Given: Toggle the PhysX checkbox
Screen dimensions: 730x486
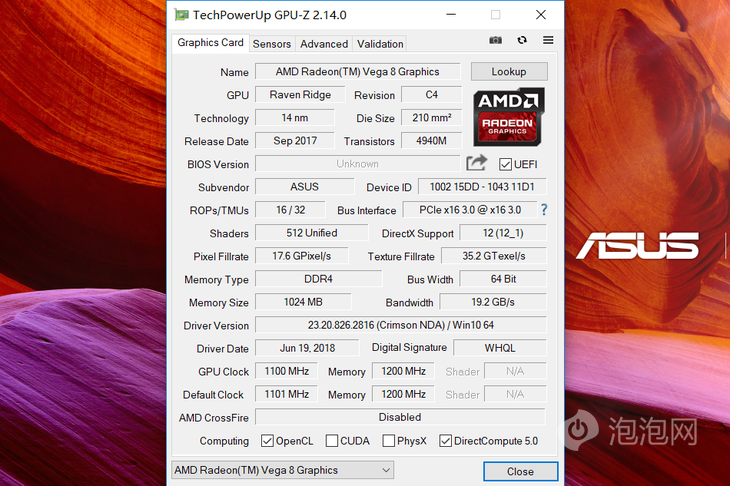Looking at the screenshot, I should click(388, 441).
